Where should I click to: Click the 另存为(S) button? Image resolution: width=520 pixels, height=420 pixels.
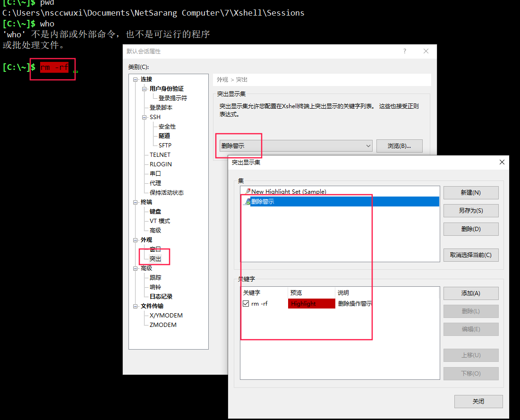471,211
